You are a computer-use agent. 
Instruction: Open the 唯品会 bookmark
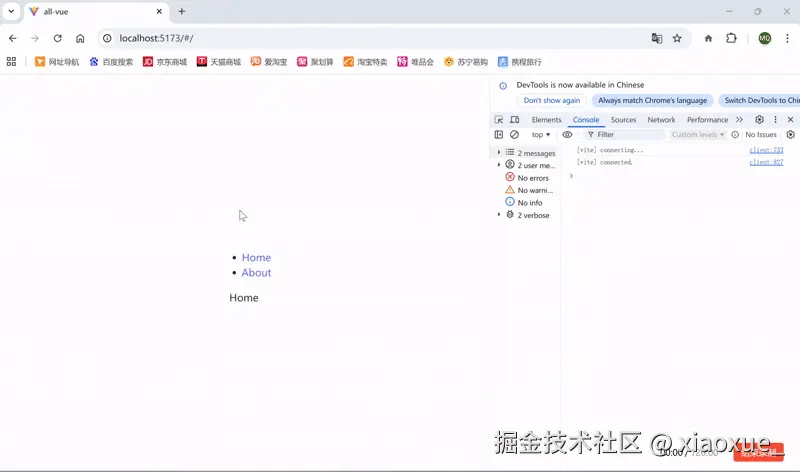(415, 62)
